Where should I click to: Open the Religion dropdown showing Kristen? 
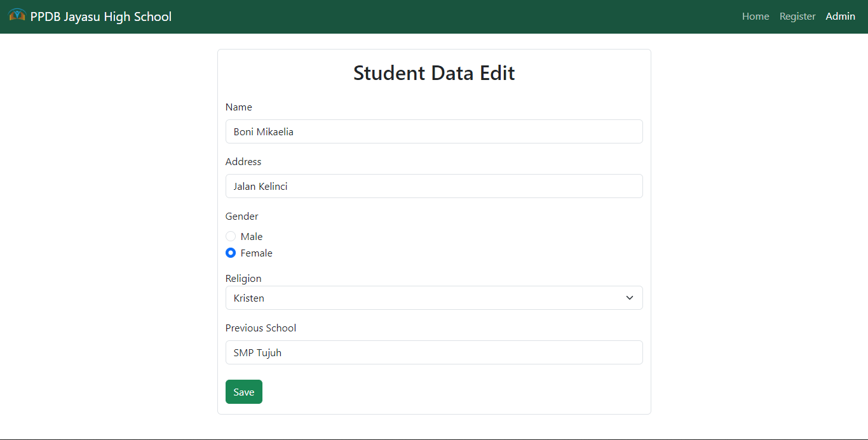point(434,298)
